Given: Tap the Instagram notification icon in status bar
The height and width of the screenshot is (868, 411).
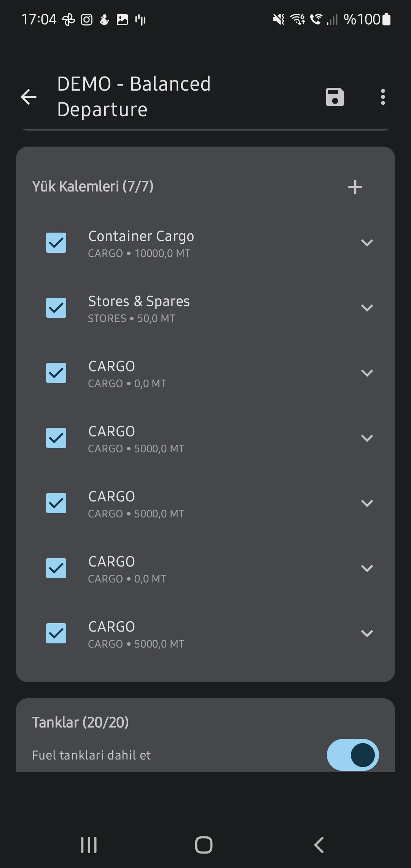Looking at the screenshot, I should point(86,19).
